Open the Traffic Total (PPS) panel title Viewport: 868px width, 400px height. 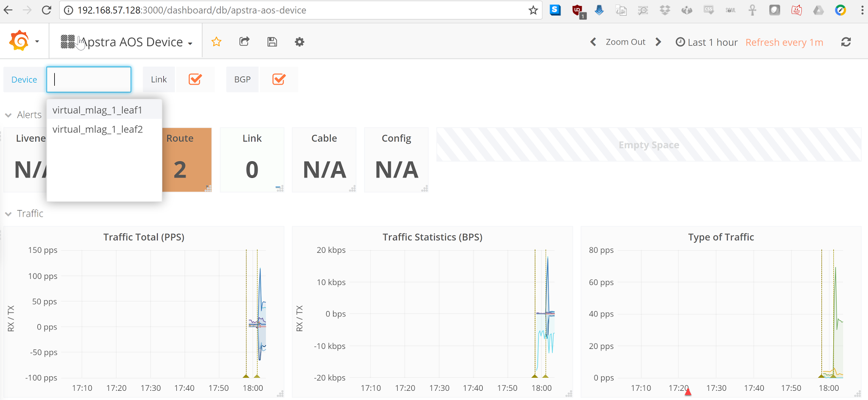(x=144, y=237)
